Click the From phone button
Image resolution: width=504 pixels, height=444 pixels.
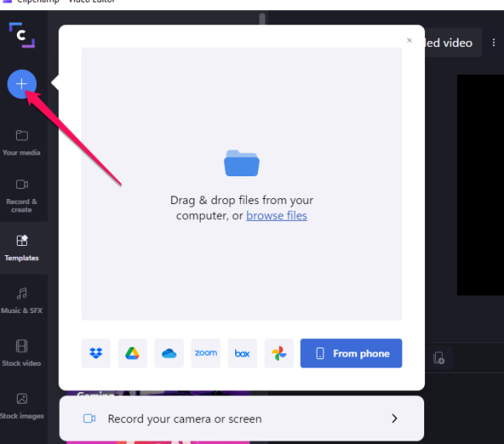tap(351, 353)
